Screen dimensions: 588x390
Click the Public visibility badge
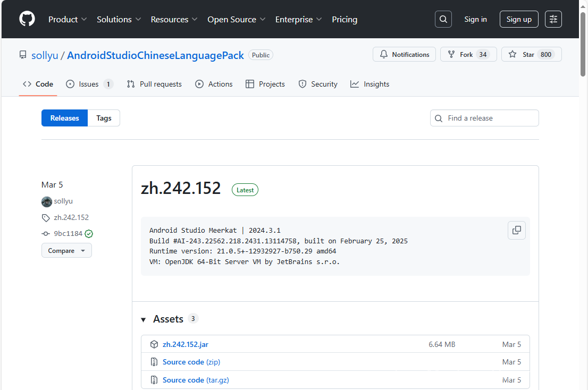click(261, 55)
